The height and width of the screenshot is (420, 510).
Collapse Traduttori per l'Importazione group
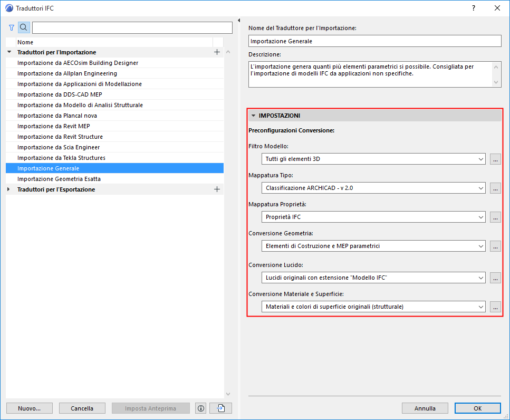9,52
